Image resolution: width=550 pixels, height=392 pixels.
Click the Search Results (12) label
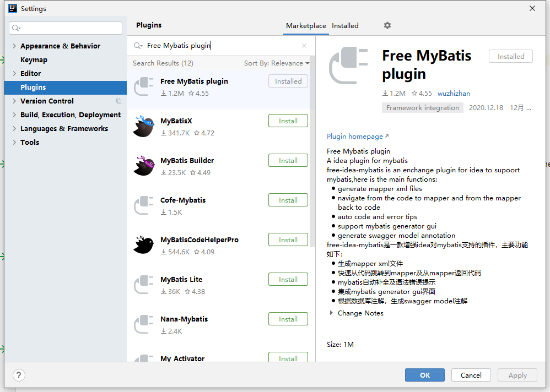(163, 63)
